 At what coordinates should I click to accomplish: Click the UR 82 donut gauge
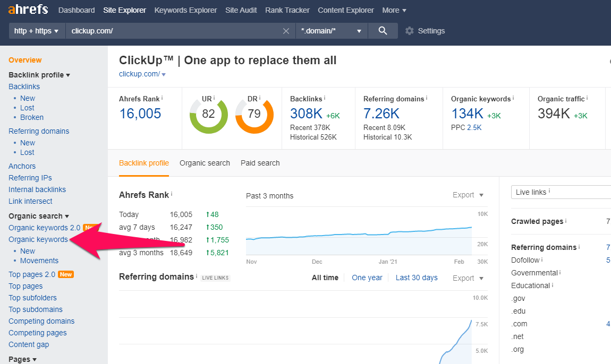(209, 115)
